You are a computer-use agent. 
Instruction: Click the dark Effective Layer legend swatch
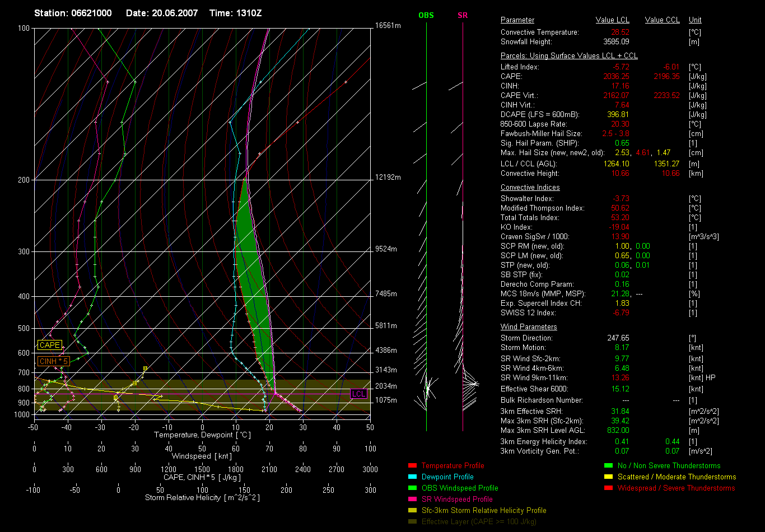pyautogui.click(x=412, y=521)
